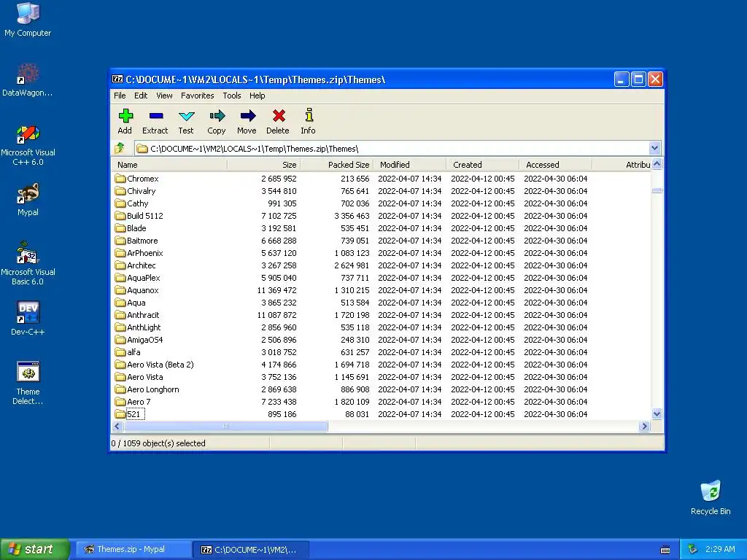Click the 7z window title icon

[x=117, y=79]
